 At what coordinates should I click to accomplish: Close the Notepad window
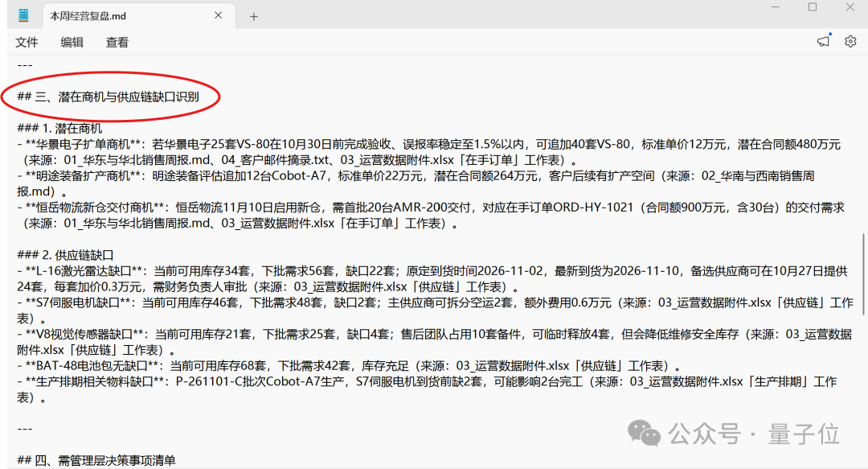(850, 7)
